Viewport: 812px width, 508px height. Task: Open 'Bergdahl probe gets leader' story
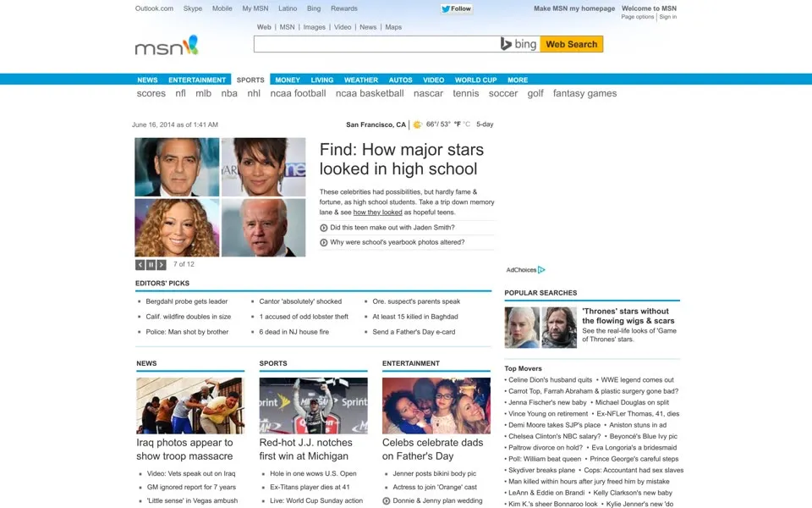pos(186,301)
